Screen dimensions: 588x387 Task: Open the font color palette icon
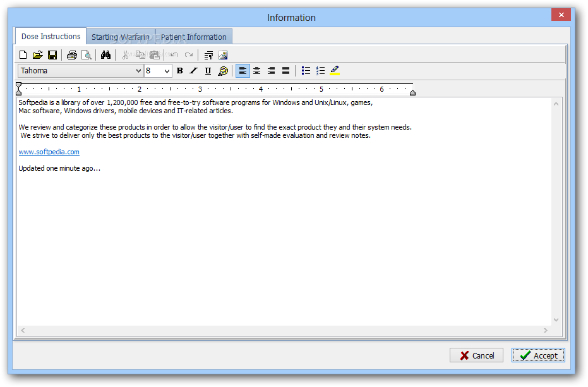(x=223, y=71)
